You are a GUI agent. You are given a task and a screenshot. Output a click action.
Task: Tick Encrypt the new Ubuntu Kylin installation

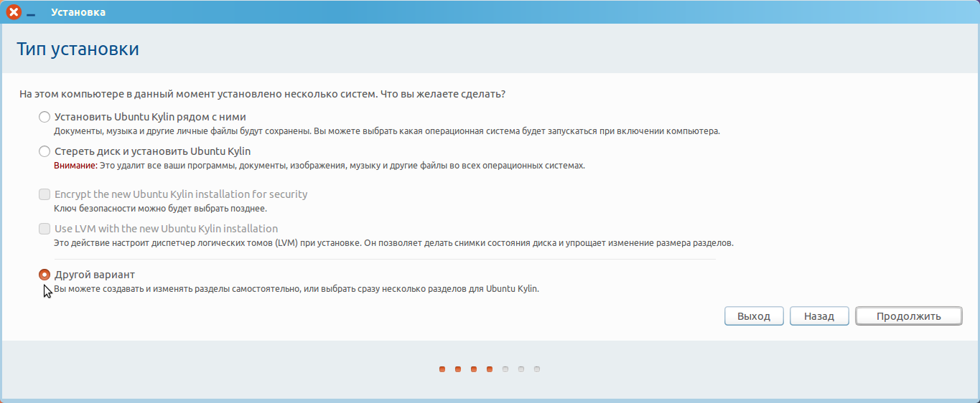45,194
